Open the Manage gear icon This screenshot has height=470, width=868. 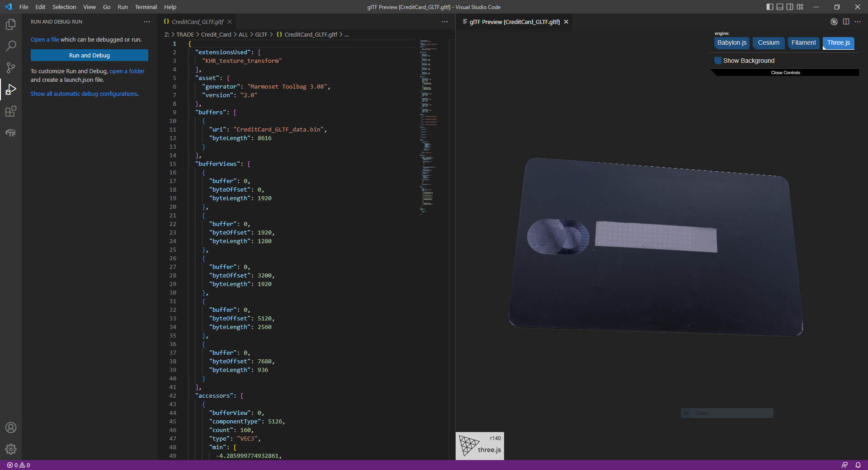click(x=11, y=449)
